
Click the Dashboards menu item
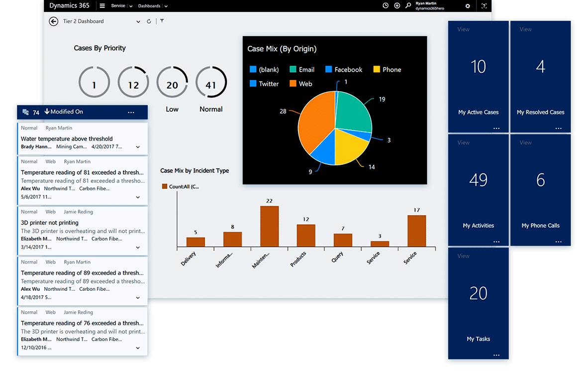[x=149, y=6]
